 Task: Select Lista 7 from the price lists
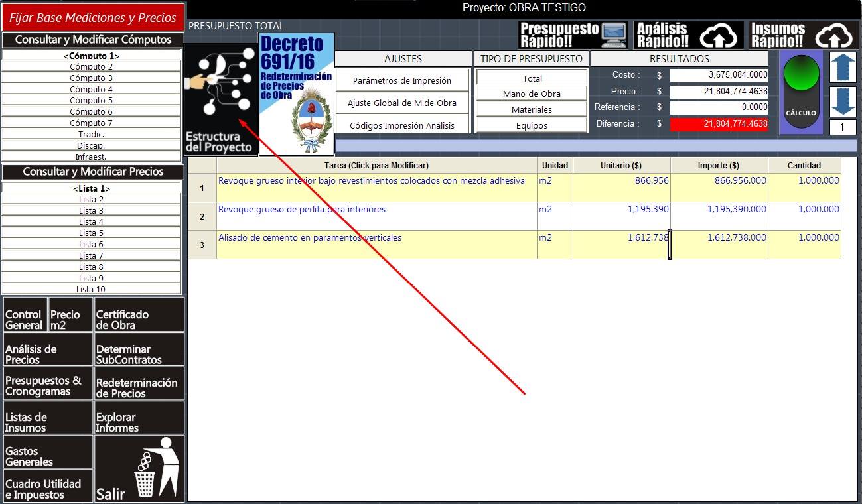click(x=92, y=255)
